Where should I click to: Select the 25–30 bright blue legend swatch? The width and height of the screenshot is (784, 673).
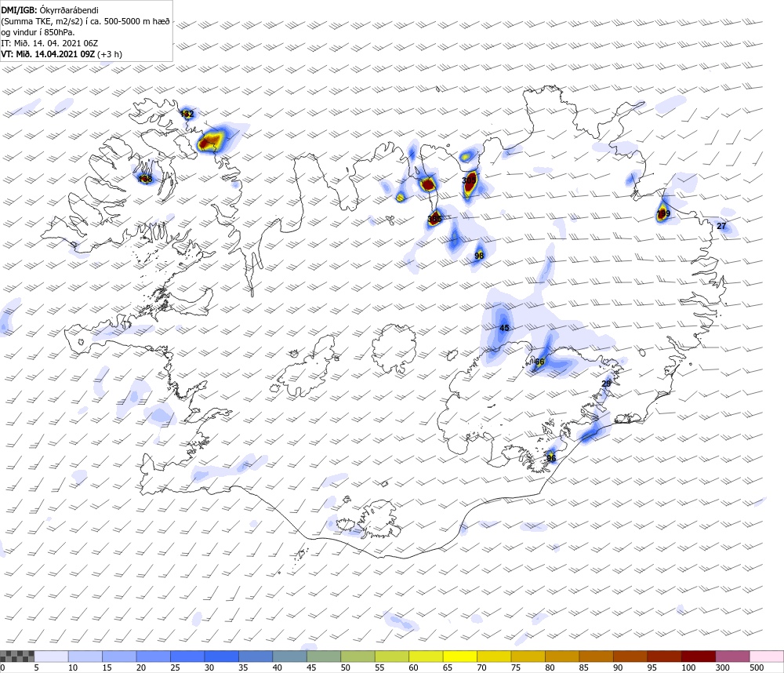(x=187, y=656)
